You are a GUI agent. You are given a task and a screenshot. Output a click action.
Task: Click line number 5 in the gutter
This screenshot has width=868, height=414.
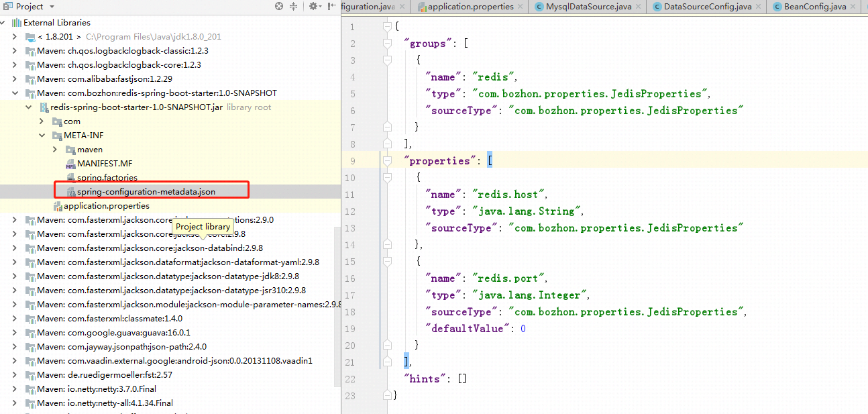tap(353, 94)
